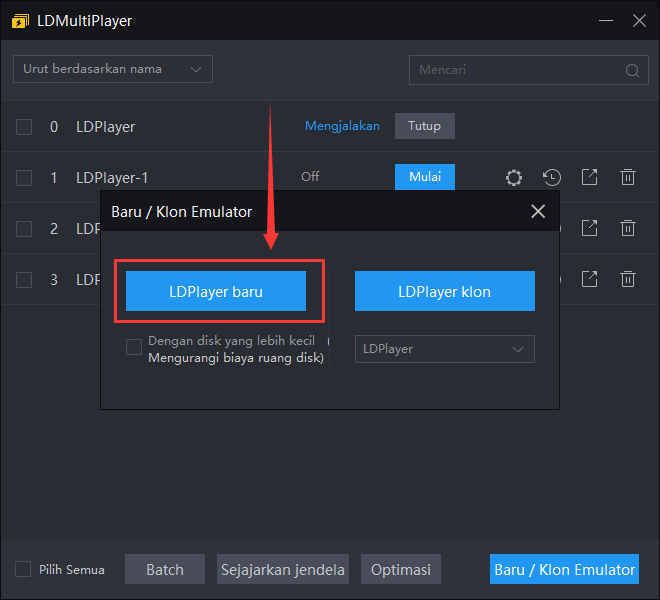
Task: Open the LDPlayer clone source dropdown
Action: pyautogui.click(x=444, y=349)
